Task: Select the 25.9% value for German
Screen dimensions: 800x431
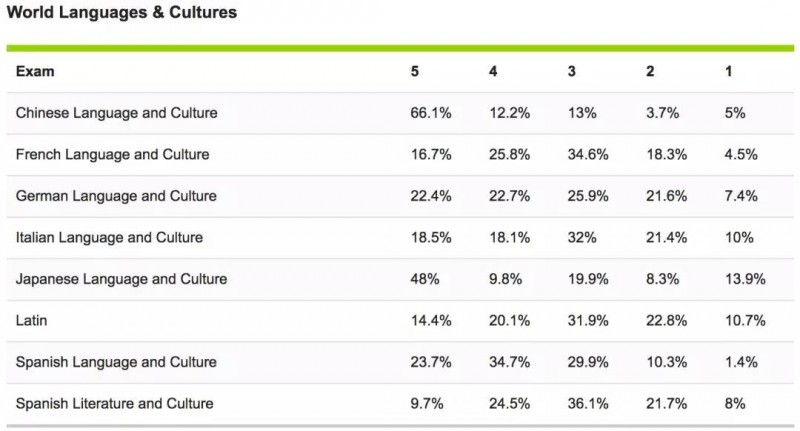Action: (588, 196)
